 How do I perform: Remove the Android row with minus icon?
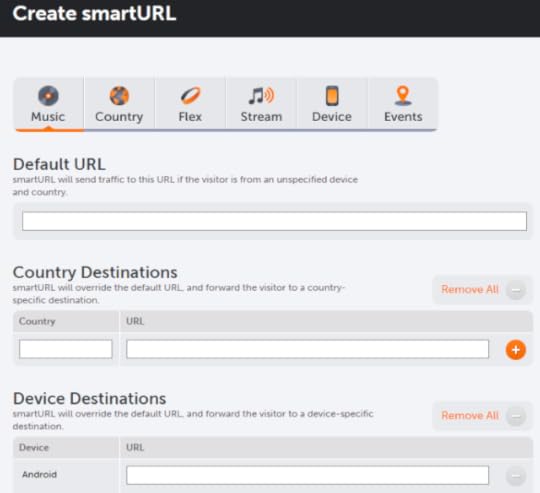pos(516,476)
